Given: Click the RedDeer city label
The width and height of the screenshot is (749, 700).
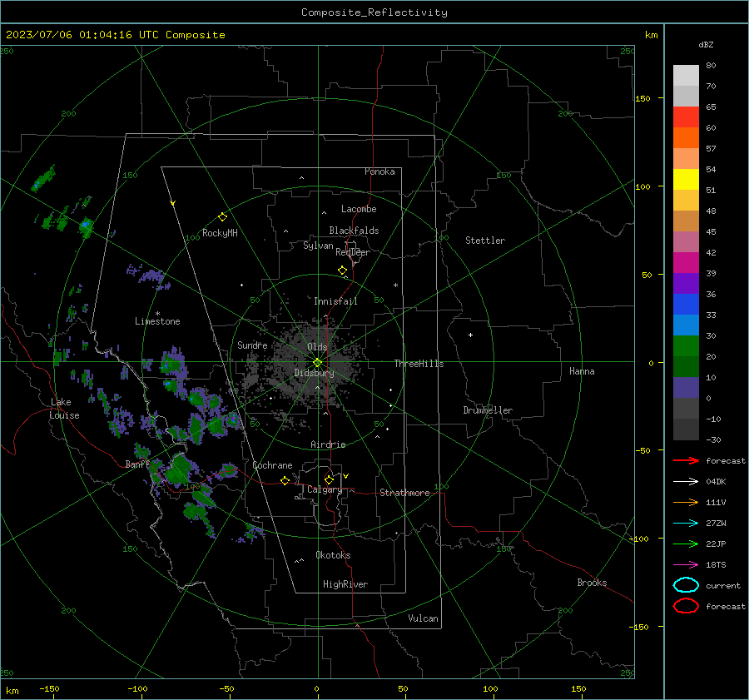Looking at the screenshot, I should (353, 252).
